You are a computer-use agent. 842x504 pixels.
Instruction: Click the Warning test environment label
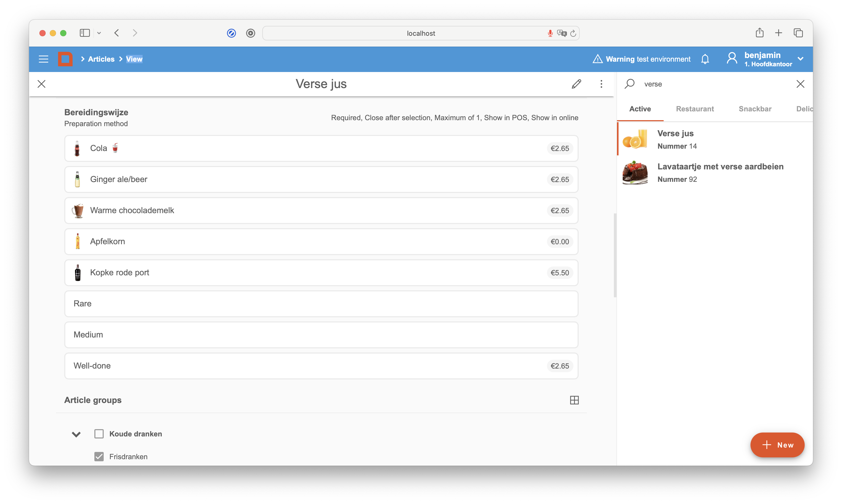click(648, 59)
